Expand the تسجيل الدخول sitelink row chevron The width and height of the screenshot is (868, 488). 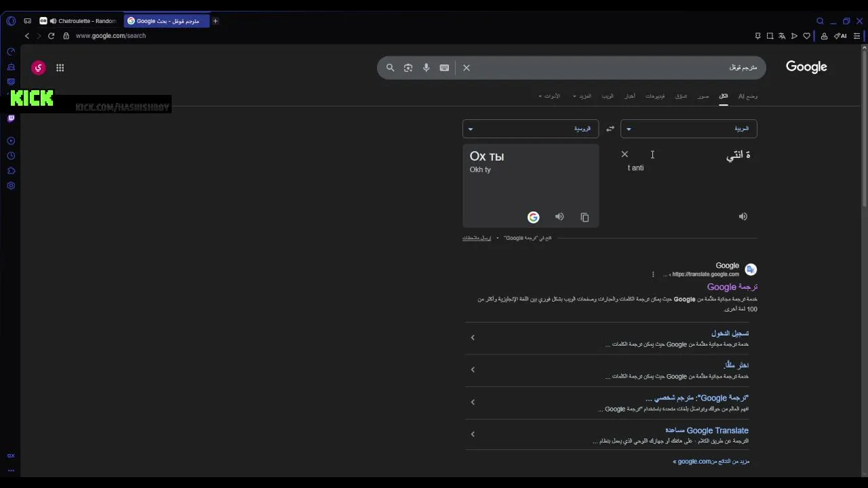coord(473,338)
